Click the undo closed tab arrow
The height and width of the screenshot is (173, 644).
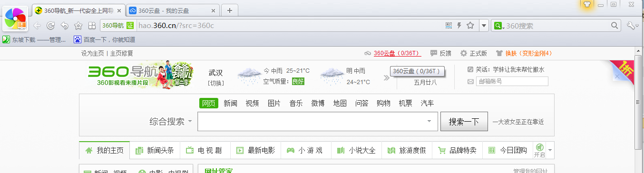click(x=64, y=26)
